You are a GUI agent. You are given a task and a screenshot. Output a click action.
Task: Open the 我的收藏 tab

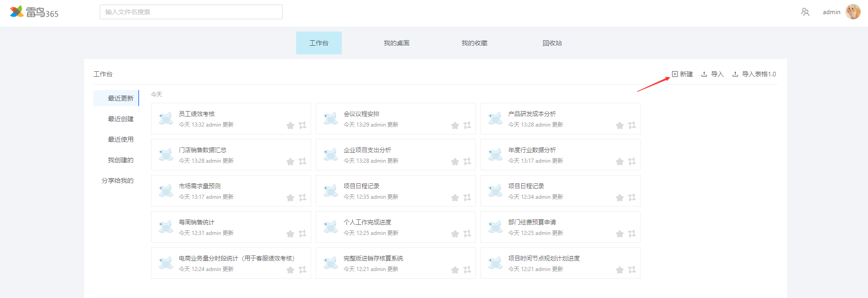(x=474, y=43)
